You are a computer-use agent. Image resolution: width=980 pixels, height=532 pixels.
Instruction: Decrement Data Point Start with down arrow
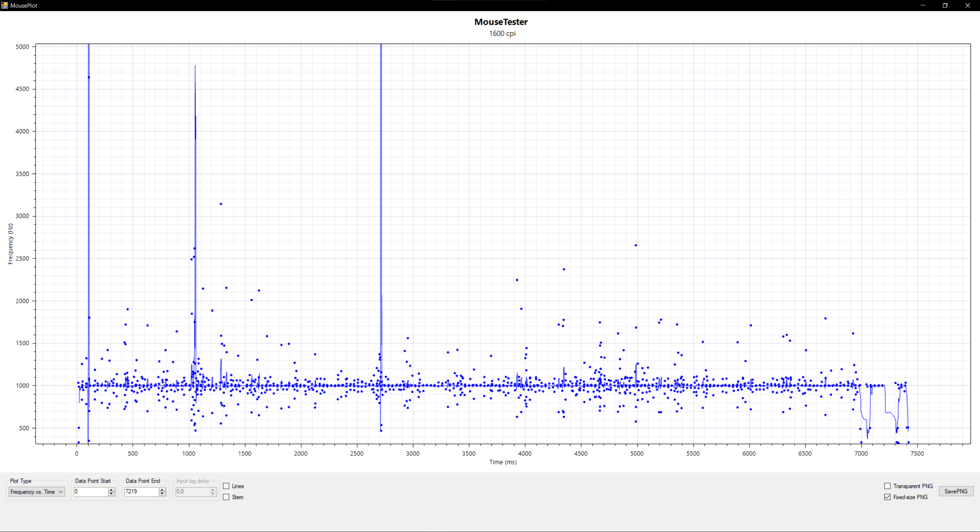pos(111,494)
